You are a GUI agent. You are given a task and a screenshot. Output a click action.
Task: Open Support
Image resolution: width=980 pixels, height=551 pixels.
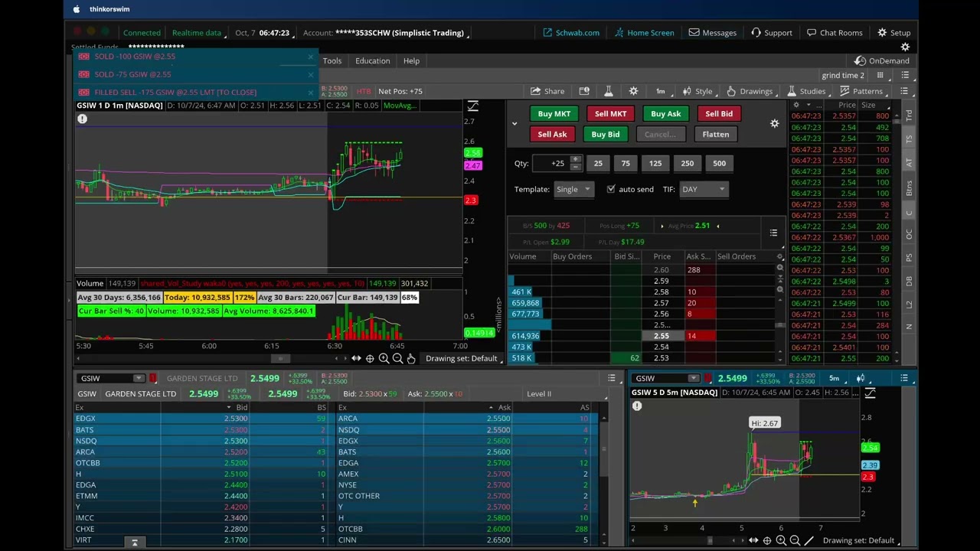pos(772,33)
